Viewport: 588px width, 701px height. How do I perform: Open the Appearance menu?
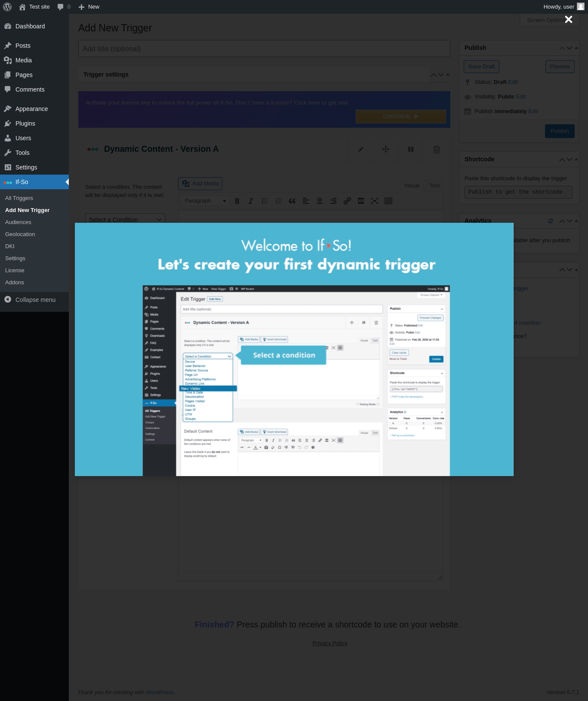[x=34, y=109]
